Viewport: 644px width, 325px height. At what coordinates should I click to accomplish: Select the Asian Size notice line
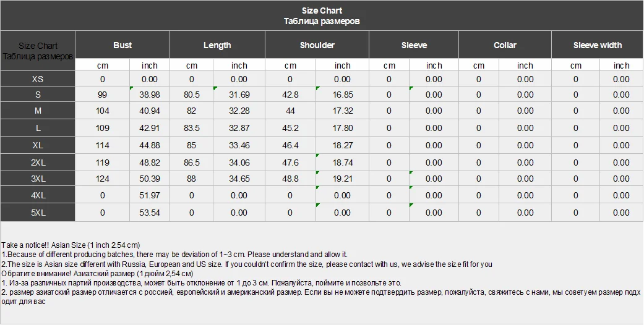pos(71,245)
